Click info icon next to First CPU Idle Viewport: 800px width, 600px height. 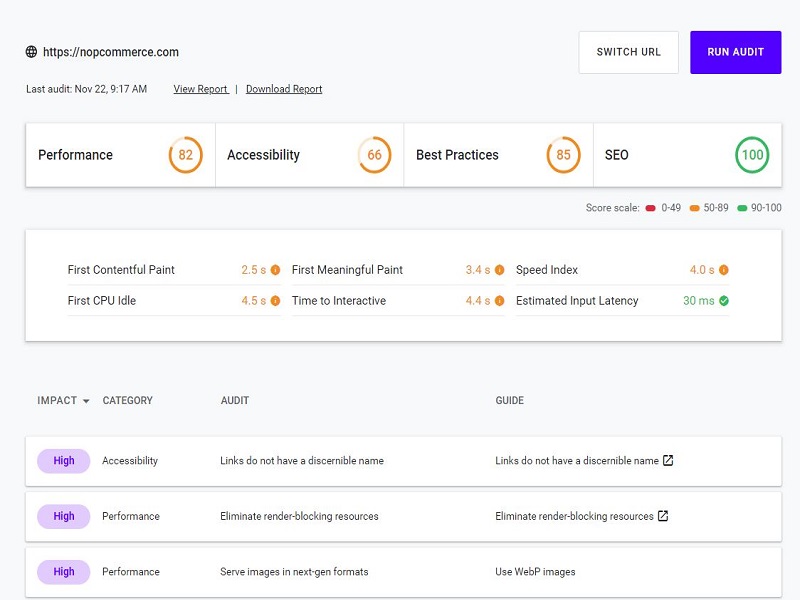275,301
